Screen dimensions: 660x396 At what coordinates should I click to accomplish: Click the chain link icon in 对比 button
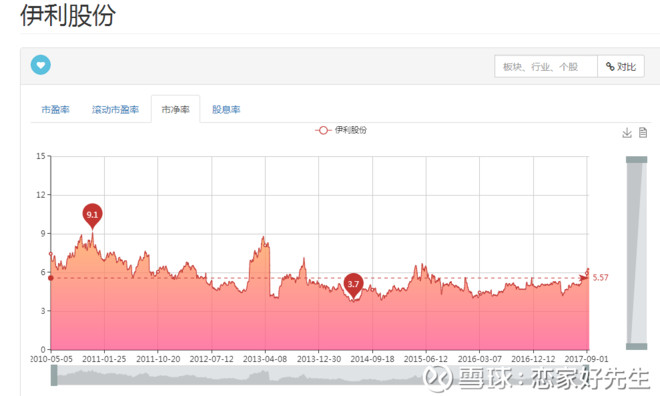tap(610, 66)
